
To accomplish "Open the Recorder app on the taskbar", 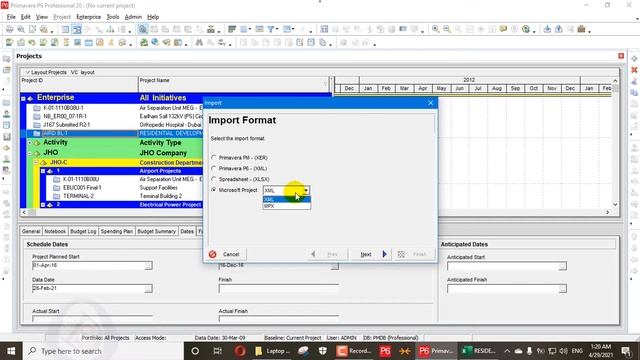I will [x=353, y=351].
